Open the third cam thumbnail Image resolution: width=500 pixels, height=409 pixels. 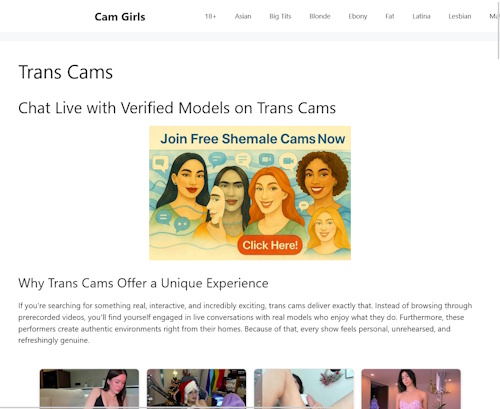pos(304,388)
